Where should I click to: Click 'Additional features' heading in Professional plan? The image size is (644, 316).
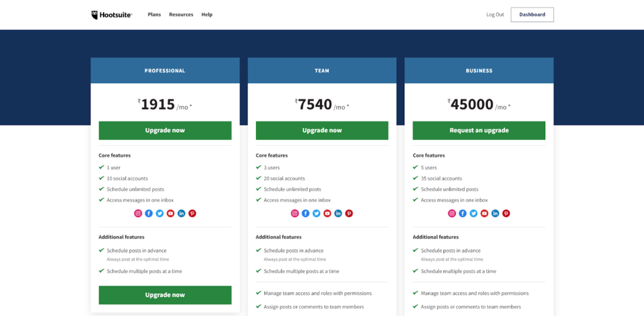121,237
